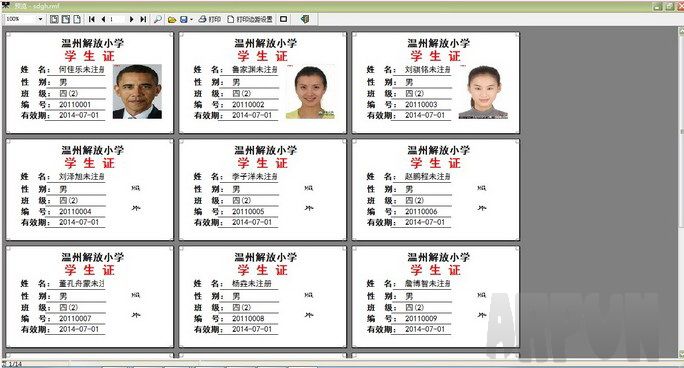The width and height of the screenshot is (684, 368).
Task: Click the 打印 print button
Action: click(x=209, y=19)
